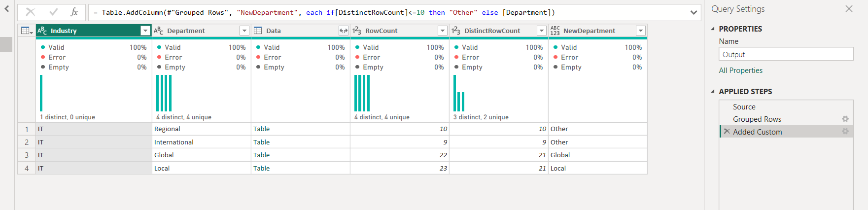The image size is (868, 210).
Task: Open the table menu icon in grid corner
Action: (x=27, y=31)
